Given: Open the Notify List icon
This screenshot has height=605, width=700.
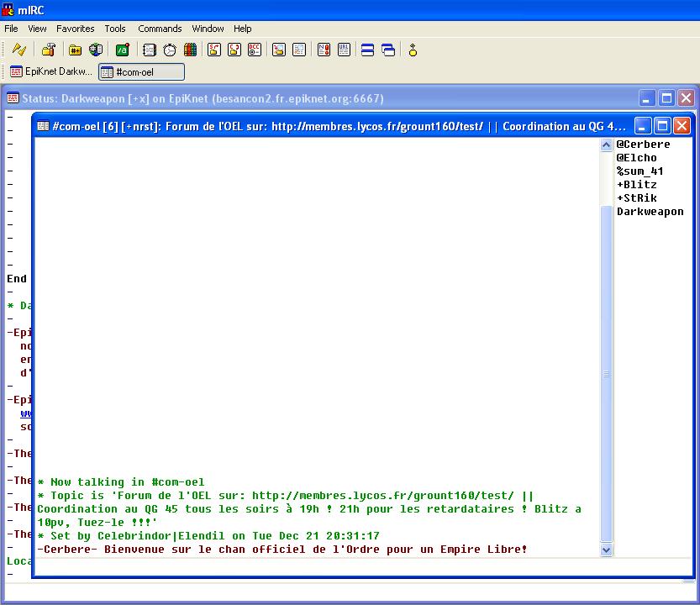Looking at the screenshot, I should (x=324, y=50).
